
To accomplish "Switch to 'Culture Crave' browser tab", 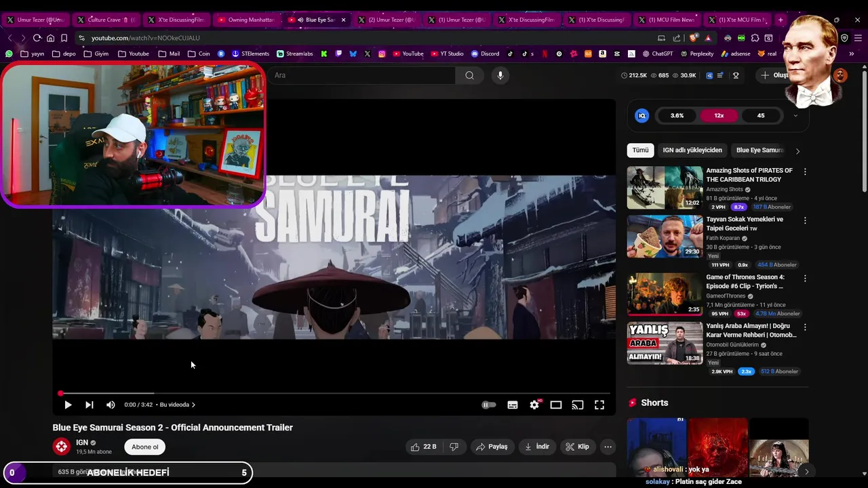I will coord(106,20).
